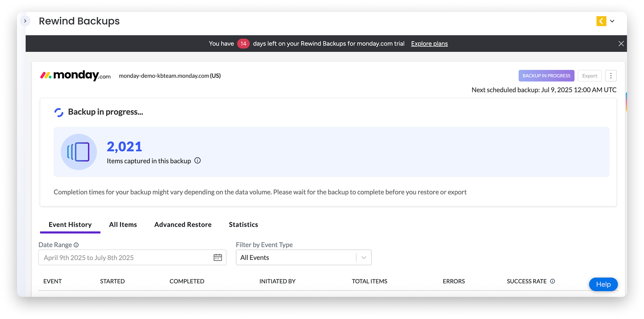Click the STARTED column header
This screenshot has height=319, width=644.
(x=112, y=281)
